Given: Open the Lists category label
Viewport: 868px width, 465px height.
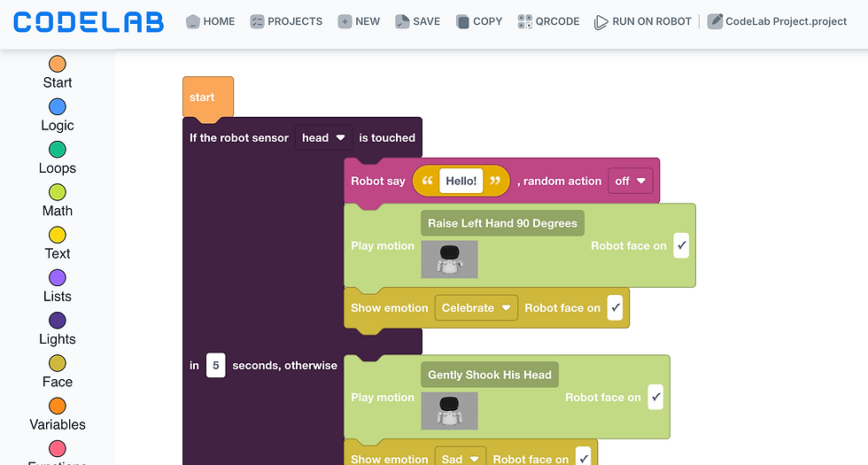Looking at the screenshot, I should point(58,296).
